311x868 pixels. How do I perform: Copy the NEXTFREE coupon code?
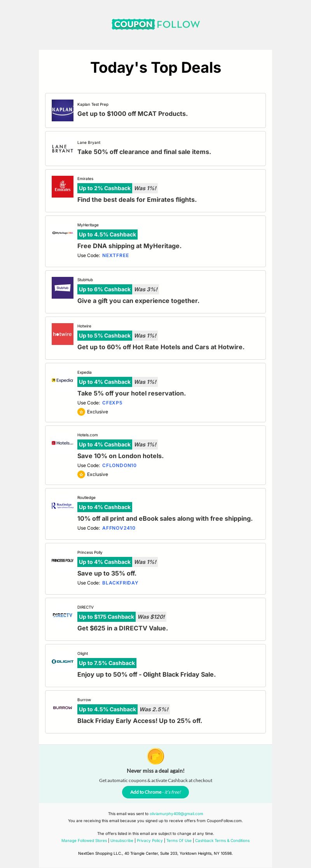(115, 255)
